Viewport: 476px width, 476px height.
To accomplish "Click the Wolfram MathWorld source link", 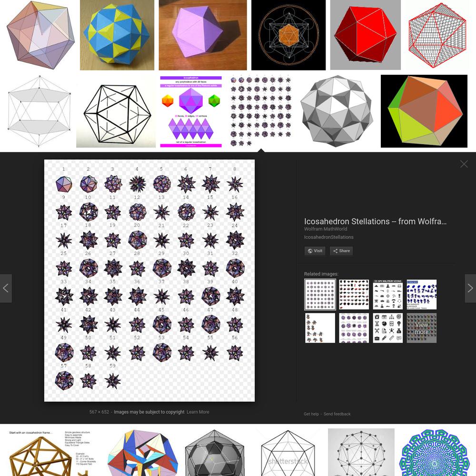I will click(326, 229).
